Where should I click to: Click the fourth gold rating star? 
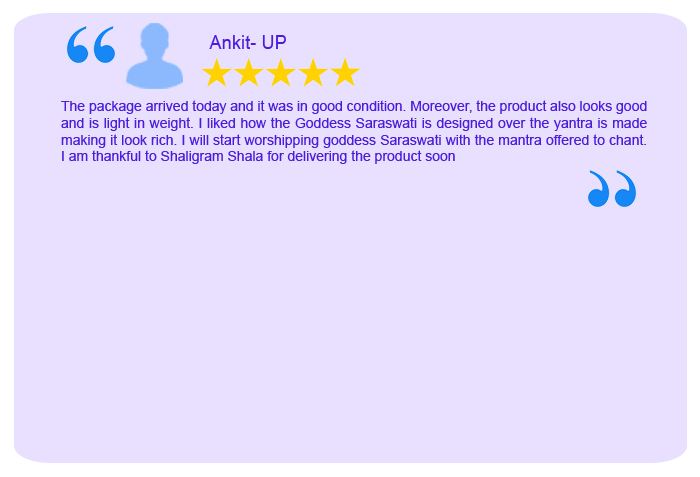click(313, 73)
